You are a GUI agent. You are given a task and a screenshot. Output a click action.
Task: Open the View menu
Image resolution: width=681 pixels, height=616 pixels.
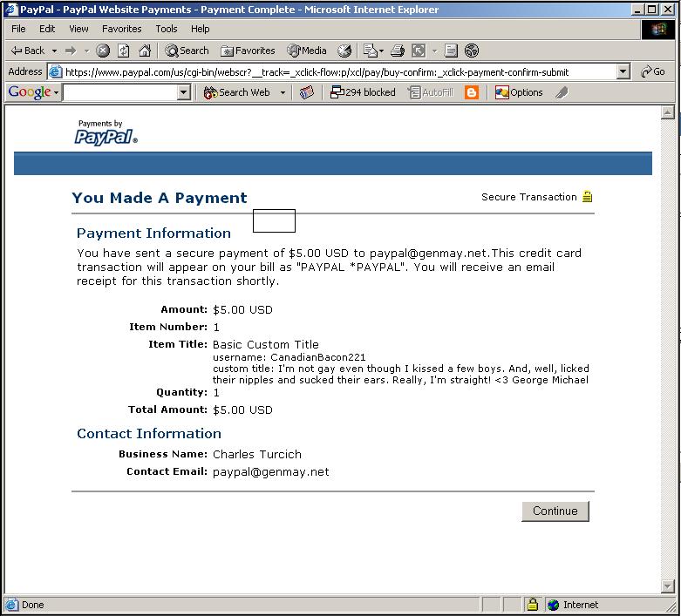pyautogui.click(x=78, y=29)
